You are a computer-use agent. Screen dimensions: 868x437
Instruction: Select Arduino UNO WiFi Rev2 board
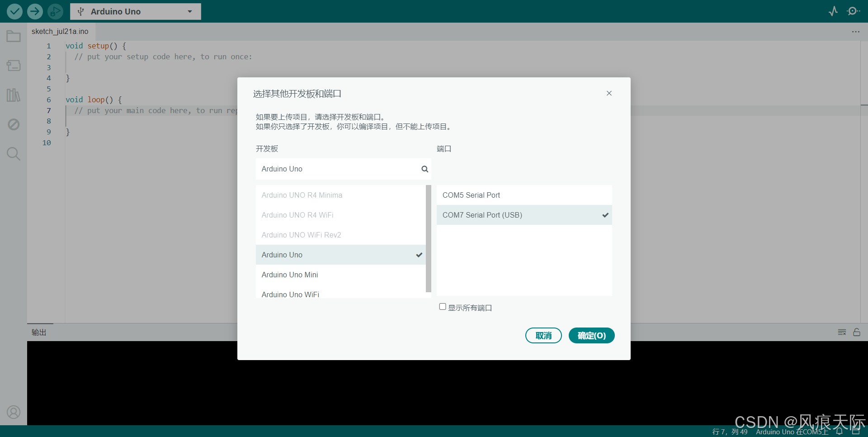(341, 235)
